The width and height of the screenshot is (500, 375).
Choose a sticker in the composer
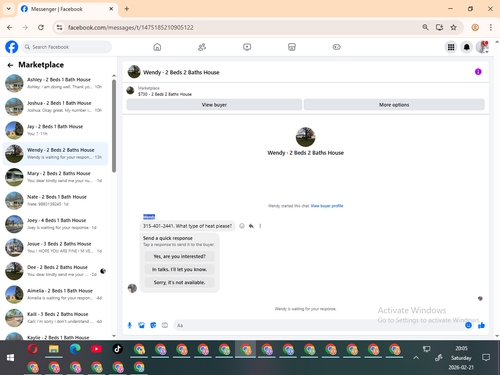pos(153,325)
